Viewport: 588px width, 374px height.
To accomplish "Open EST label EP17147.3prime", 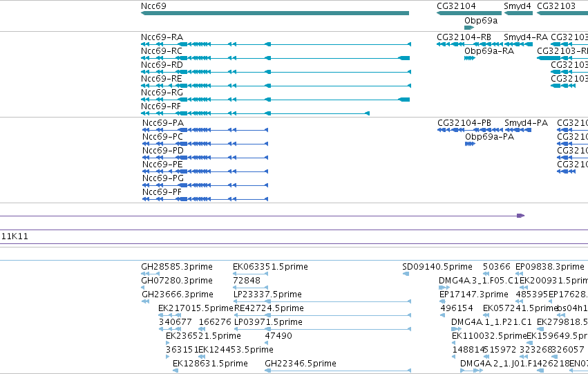I will 473,294.
